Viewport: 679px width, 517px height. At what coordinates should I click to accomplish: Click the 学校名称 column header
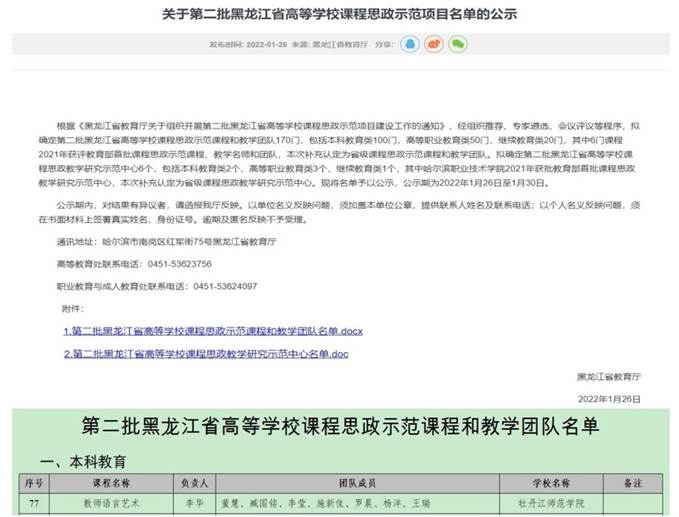[x=552, y=483]
